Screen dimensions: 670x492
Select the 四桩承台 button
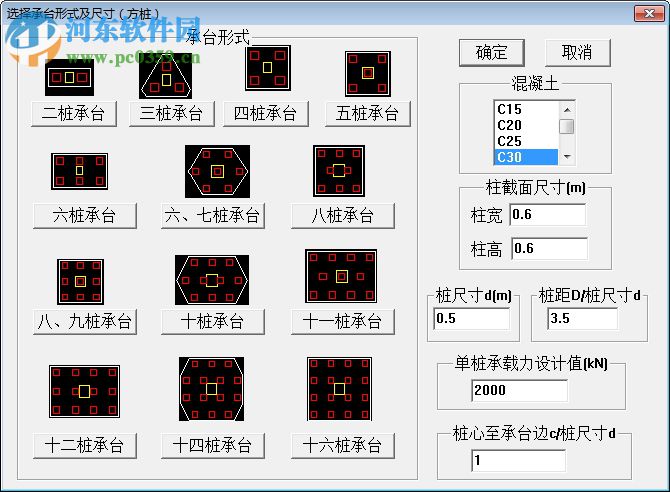coord(266,114)
